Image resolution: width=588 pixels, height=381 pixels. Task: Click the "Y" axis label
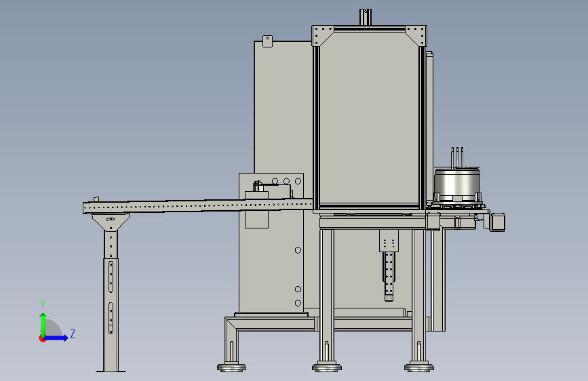pos(43,304)
